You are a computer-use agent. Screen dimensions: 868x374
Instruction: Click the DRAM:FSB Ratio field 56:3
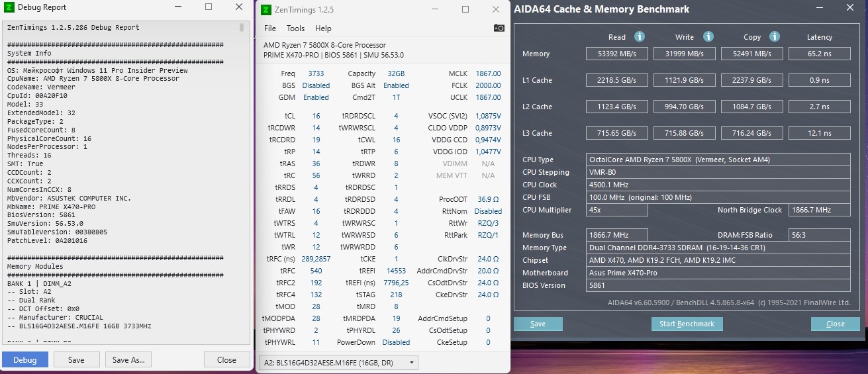click(820, 235)
